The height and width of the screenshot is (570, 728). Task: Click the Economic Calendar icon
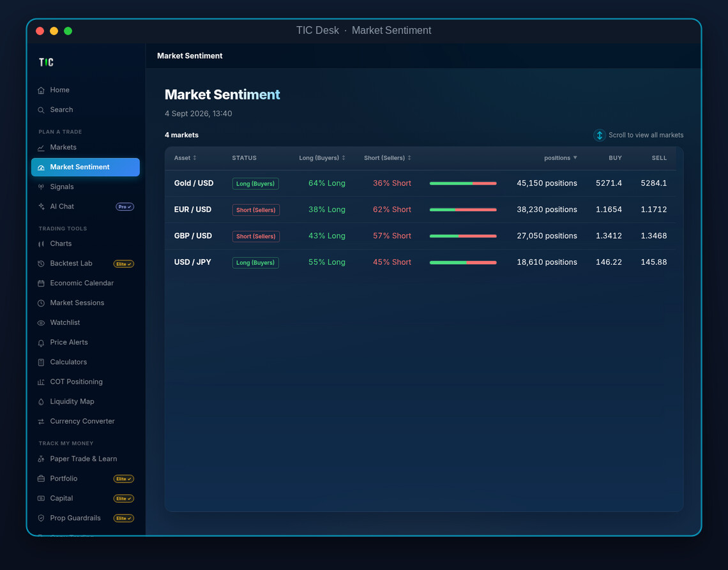41,283
